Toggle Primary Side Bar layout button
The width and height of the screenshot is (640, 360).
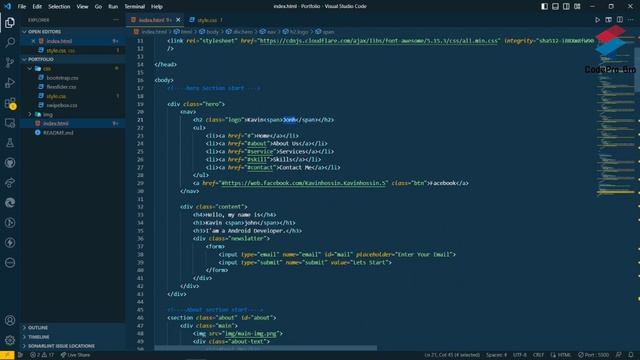[x=544, y=7]
